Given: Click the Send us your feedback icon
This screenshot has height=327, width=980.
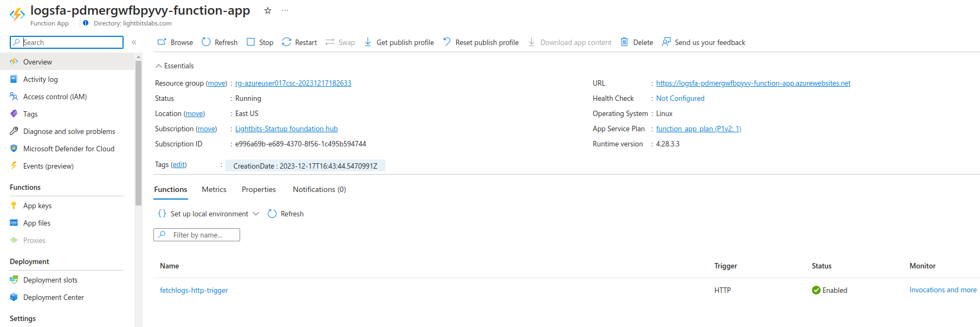Looking at the screenshot, I should click(666, 42).
